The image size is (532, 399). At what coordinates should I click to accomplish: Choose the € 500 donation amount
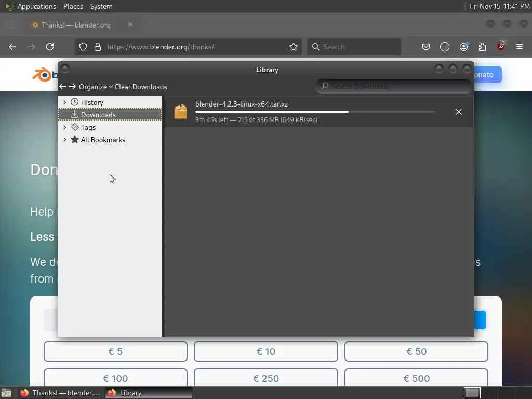[416, 378]
